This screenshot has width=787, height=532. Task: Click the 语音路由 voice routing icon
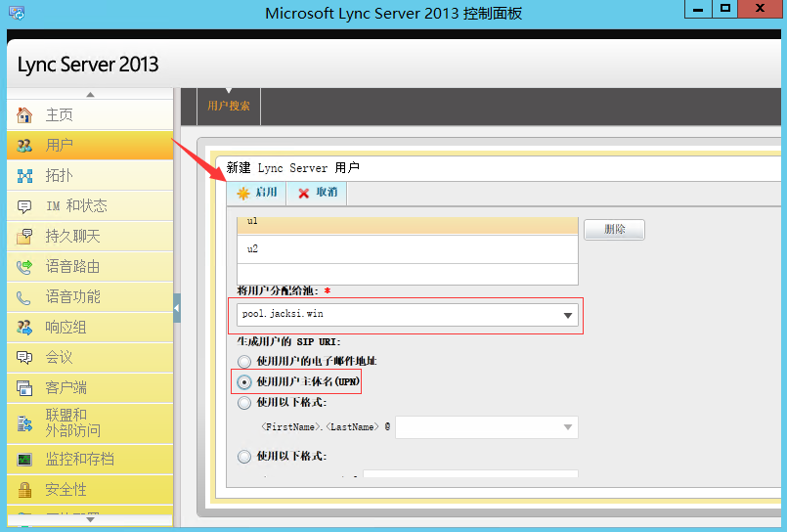(24, 267)
